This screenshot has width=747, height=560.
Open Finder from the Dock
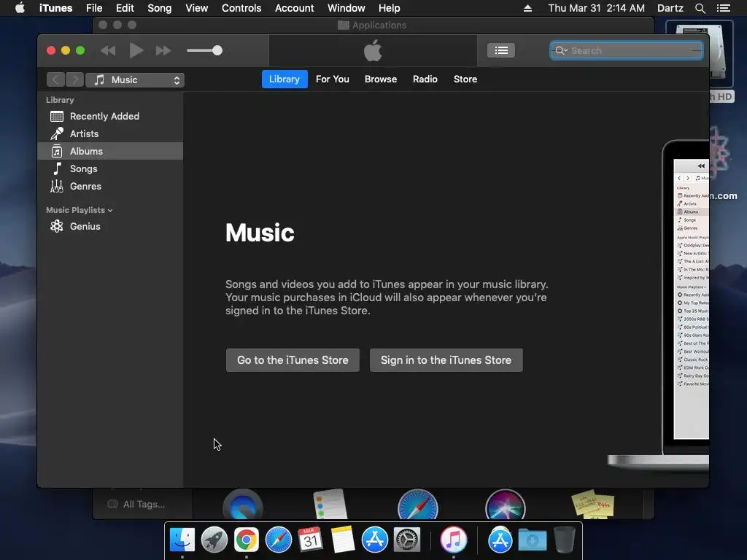point(182,540)
